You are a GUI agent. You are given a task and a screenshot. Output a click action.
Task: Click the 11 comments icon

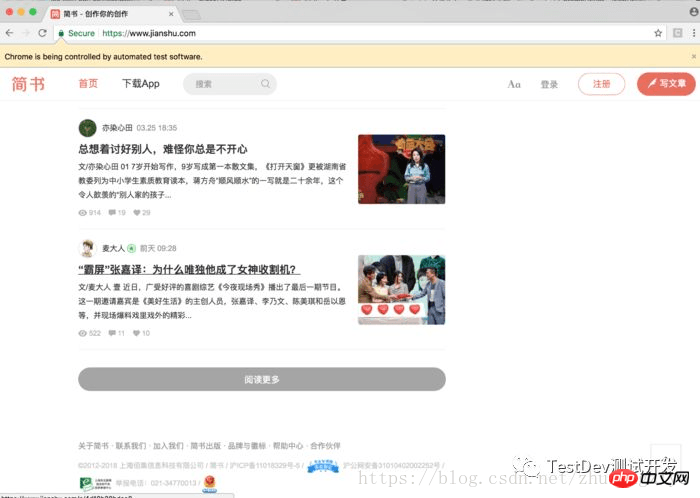click(x=112, y=333)
